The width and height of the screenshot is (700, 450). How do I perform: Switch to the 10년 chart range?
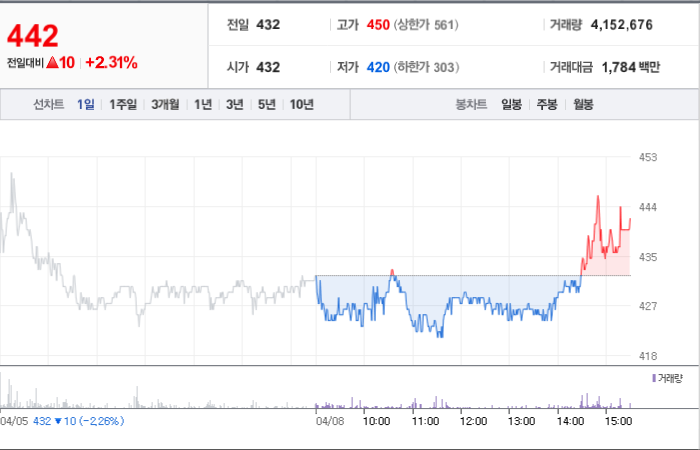coord(302,104)
